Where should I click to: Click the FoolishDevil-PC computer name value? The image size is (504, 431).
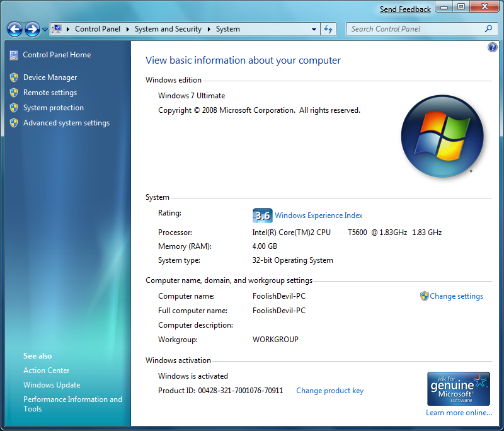[x=279, y=296]
